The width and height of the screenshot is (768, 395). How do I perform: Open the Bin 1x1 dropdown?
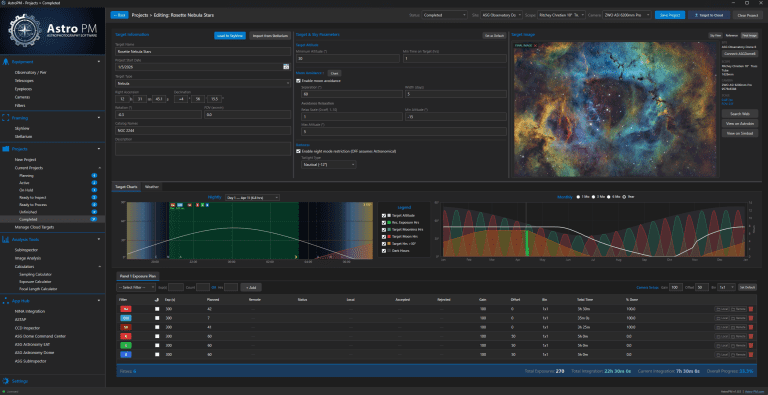click(726, 287)
